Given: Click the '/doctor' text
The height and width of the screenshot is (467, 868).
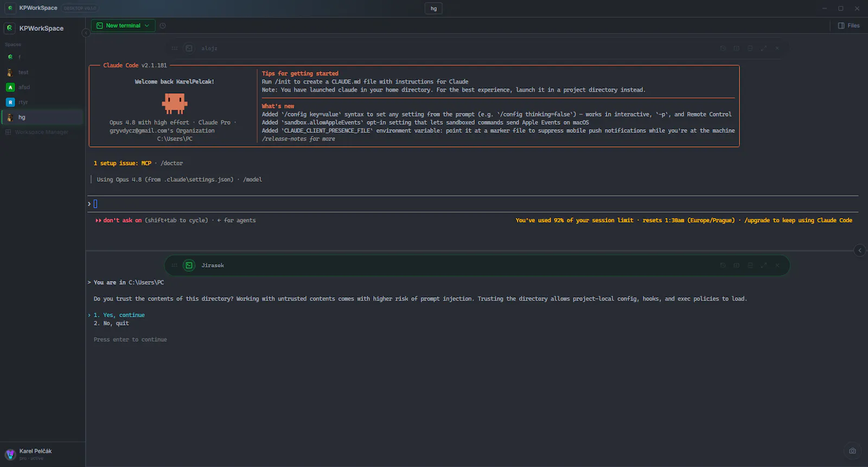Looking at the screenshot, I should click(x=171, y=163).
